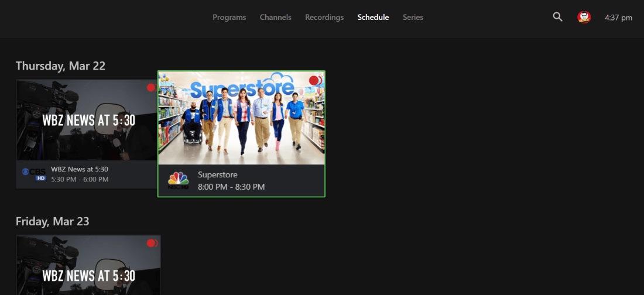The image size is (644, 295).
Task: Switch to the Channels tab
Action: coord(276,17)
